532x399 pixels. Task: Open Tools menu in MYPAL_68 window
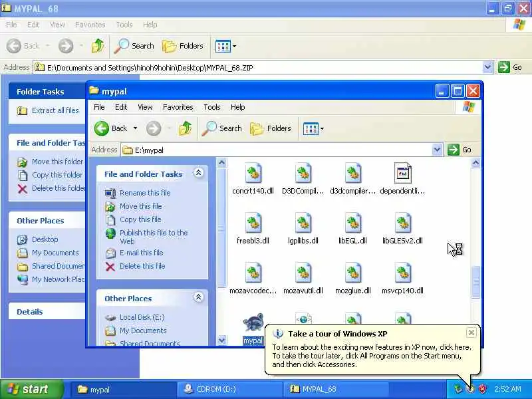(124, 25)
